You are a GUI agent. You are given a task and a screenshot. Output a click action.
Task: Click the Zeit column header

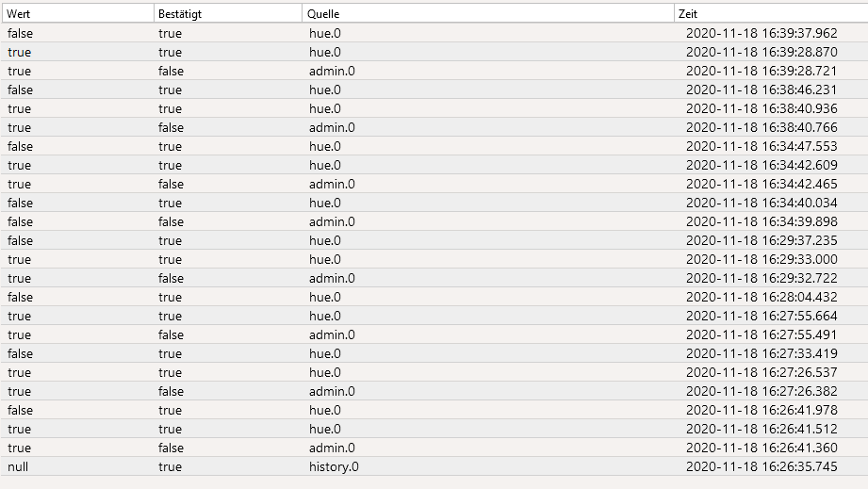tap(771, 14)
